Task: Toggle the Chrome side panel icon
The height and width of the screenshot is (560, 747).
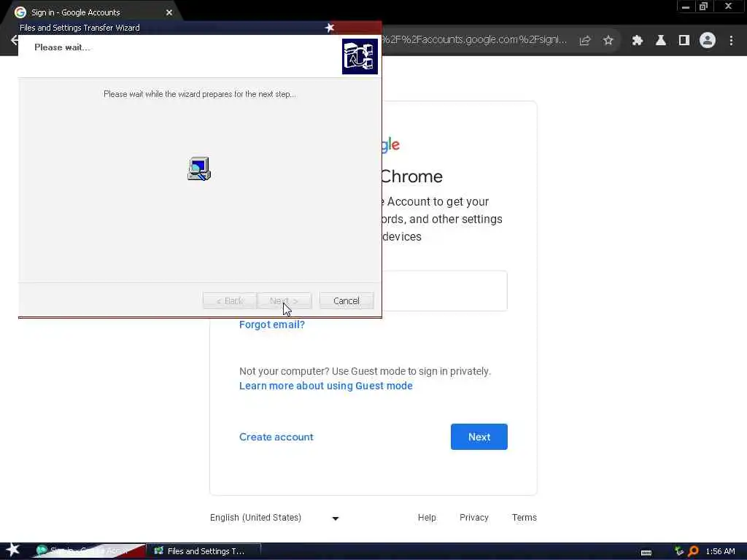Action: [684, 41]
